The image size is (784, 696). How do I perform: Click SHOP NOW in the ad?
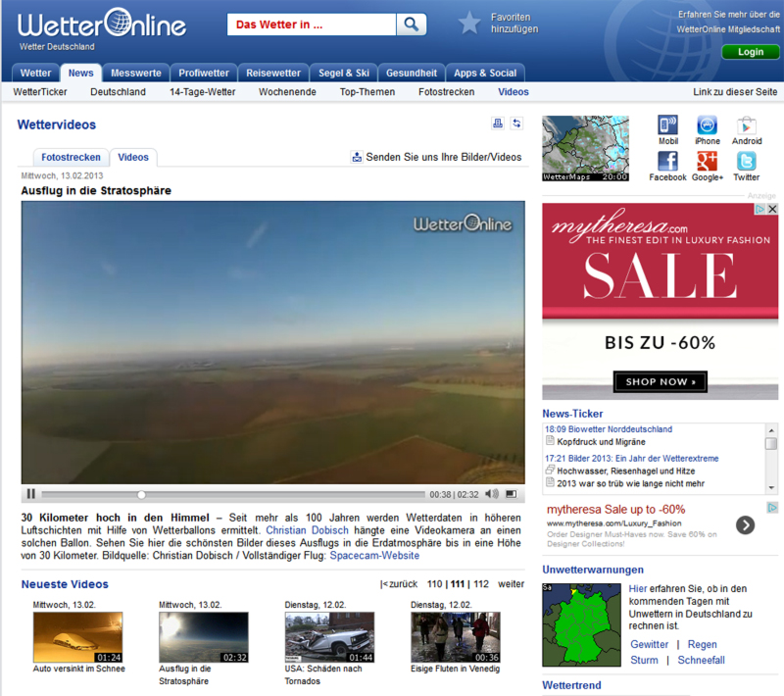tap(660, 382)
